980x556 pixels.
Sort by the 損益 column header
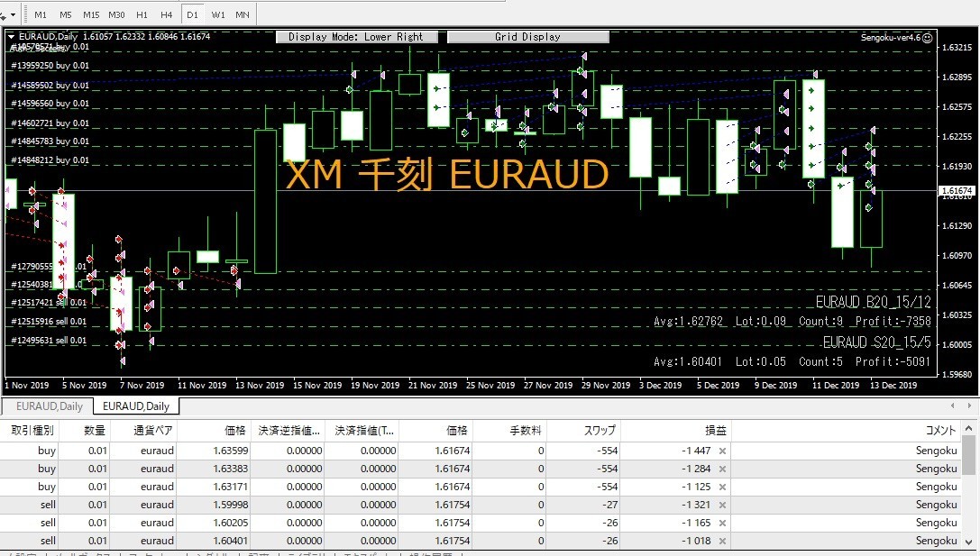coord(675,431)
